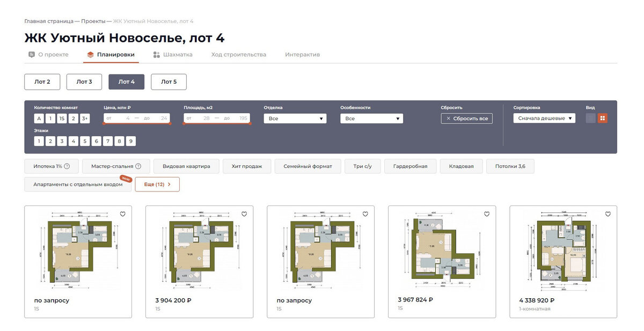Screen dimensions: 644x331
Task: Go to Главная страница breadcrumb
Action: [49, 21]
